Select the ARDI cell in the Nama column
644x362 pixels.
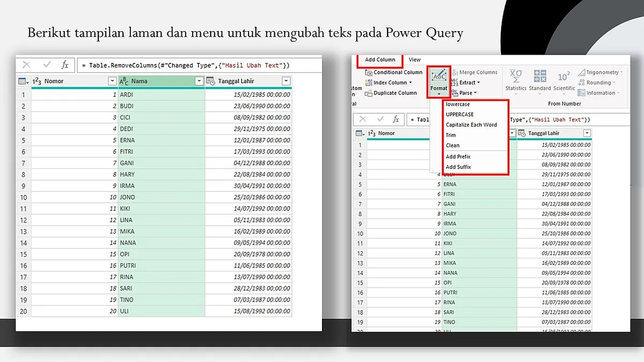[162, 95]
